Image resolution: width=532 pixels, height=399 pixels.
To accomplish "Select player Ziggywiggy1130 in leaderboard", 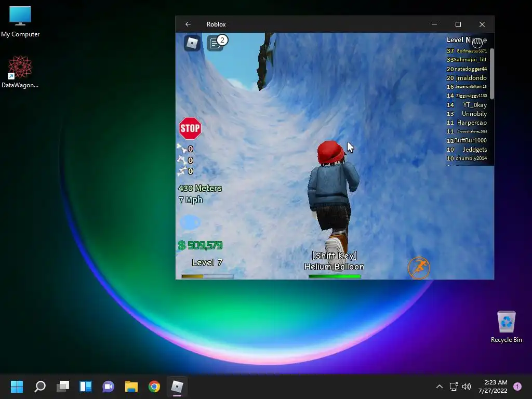I will pyautogui.click(x=467, y=96).
